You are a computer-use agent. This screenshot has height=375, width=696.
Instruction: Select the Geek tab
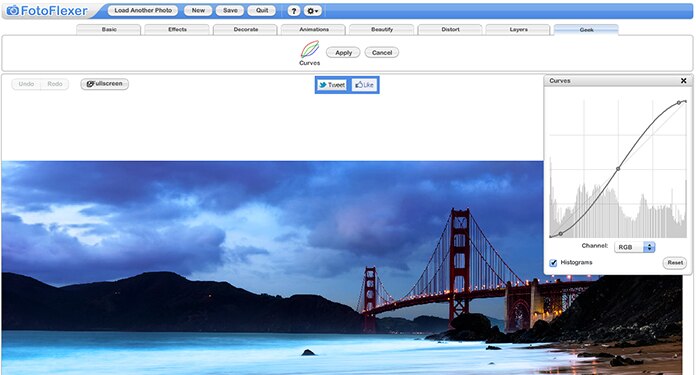coord(586,30)
